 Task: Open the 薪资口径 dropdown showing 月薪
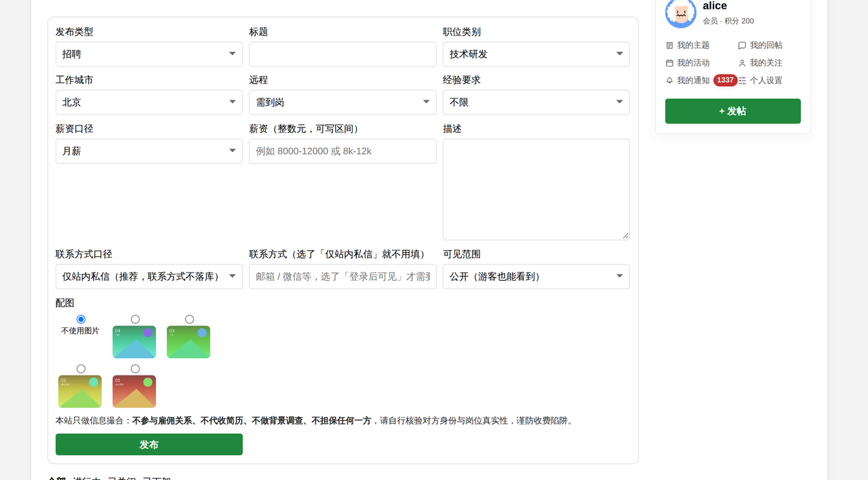149,151
